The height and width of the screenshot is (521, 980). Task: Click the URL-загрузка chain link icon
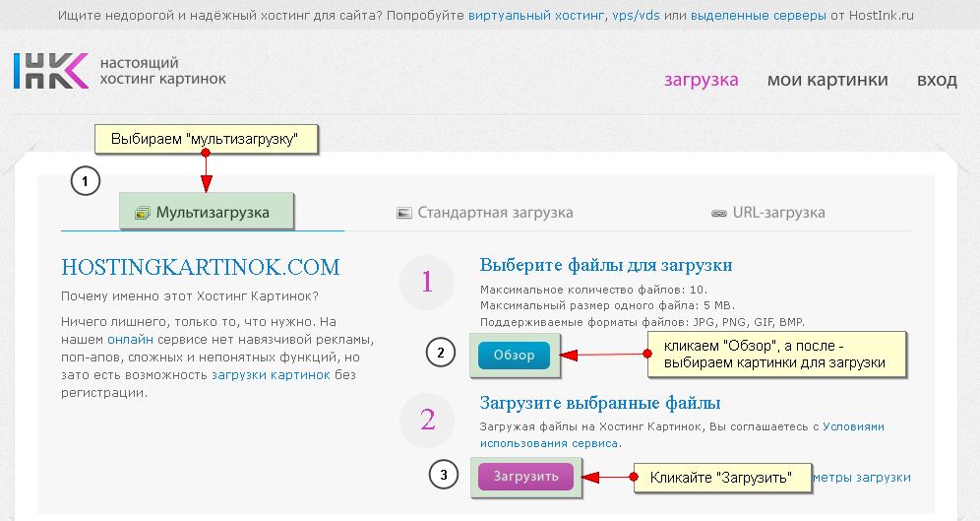click(718, 214)
